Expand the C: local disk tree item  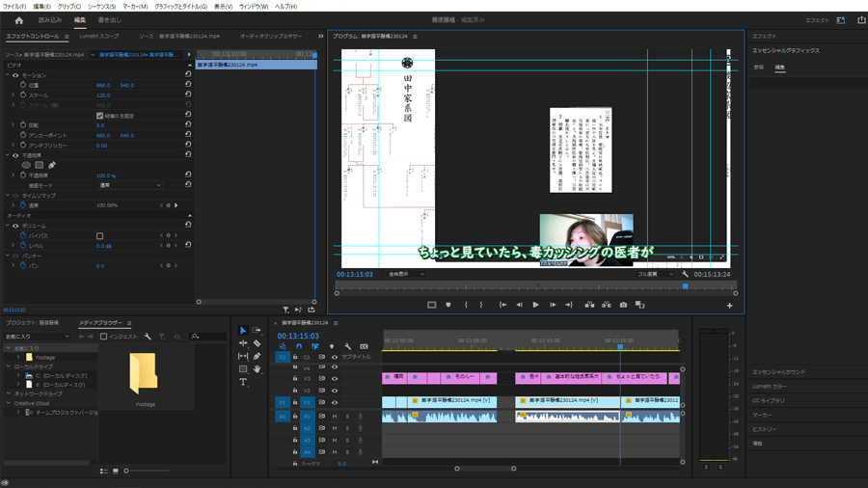(18, 376)
